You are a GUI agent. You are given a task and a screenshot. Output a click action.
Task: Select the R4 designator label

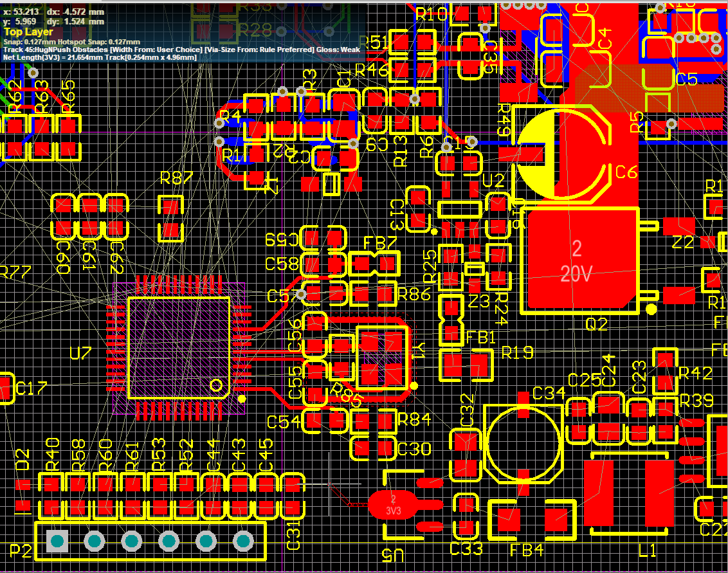(x=230, y=116)
